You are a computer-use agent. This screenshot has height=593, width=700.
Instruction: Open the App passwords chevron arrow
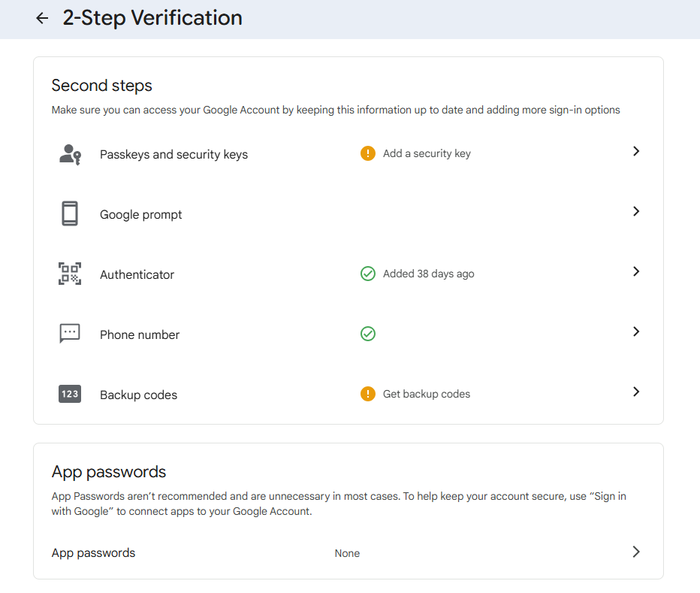pyautogui.click(x=636, y=552)
